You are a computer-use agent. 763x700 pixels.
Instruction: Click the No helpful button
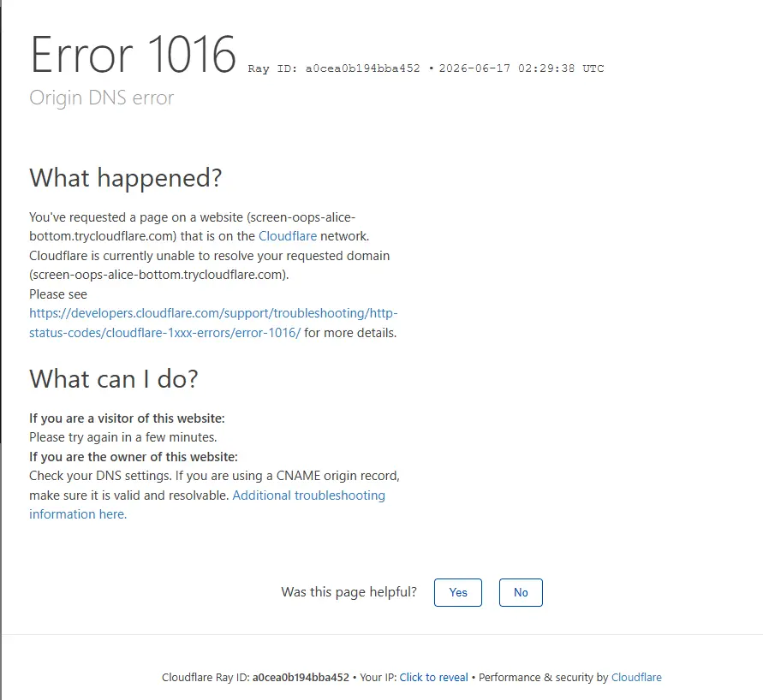(521, 592)
